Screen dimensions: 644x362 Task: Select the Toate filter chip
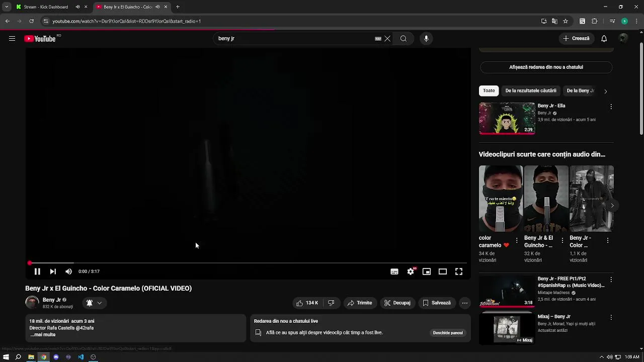(x=489, y=91)
